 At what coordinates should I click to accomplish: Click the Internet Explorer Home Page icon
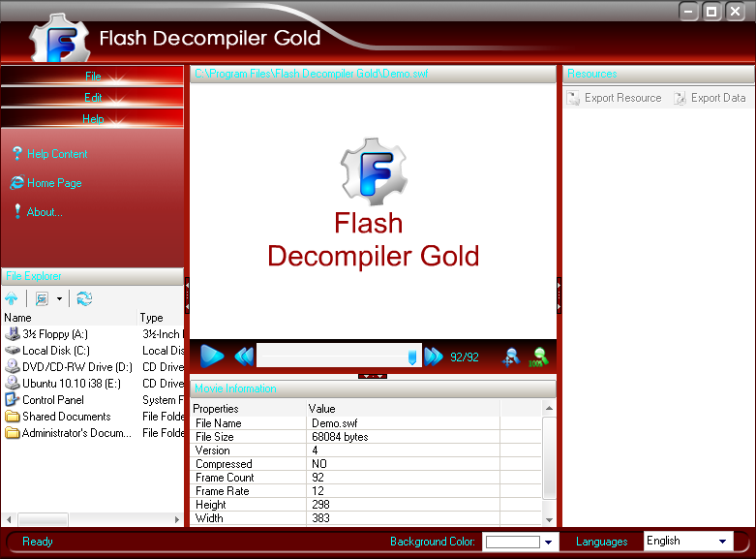coord(16,182)
